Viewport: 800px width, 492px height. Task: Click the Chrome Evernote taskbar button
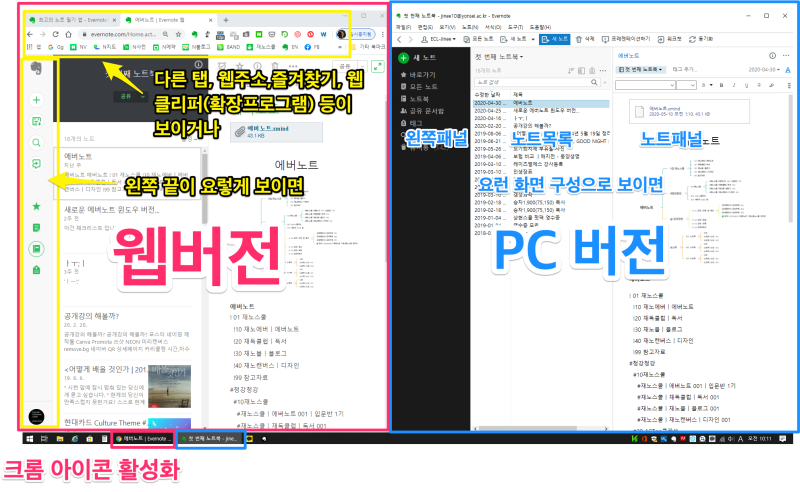pyautogui.click(x=142, y=438)
